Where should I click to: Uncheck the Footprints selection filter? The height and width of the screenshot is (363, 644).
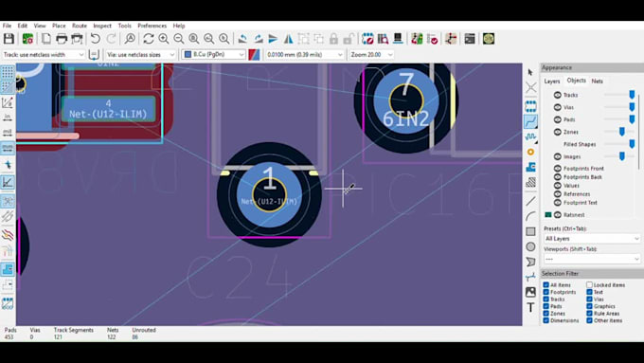point(546,292)
